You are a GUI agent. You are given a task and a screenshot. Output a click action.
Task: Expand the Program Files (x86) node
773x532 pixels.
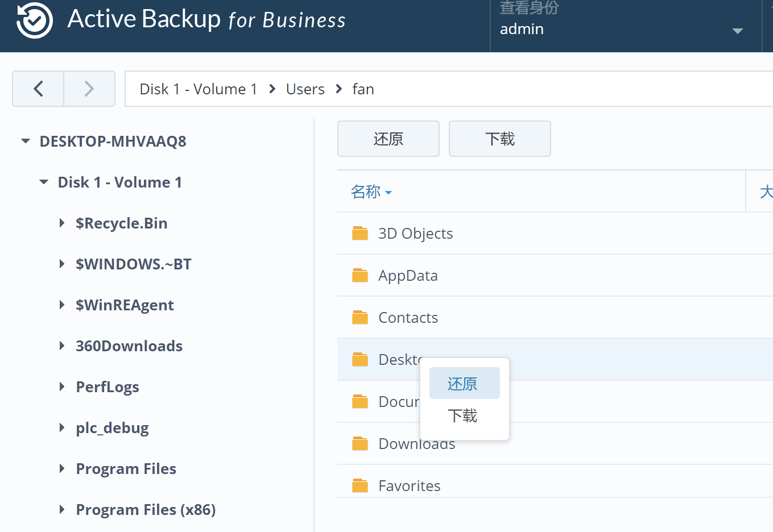click(62, 510)
